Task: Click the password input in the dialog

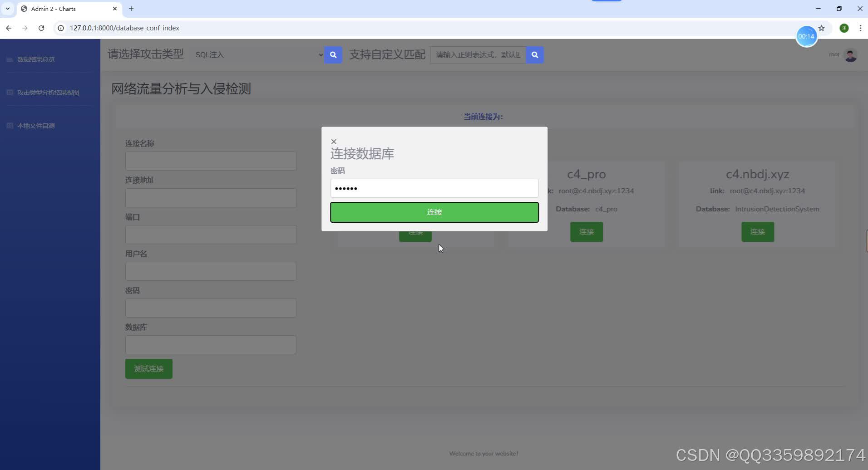Action: click(434, 188)
